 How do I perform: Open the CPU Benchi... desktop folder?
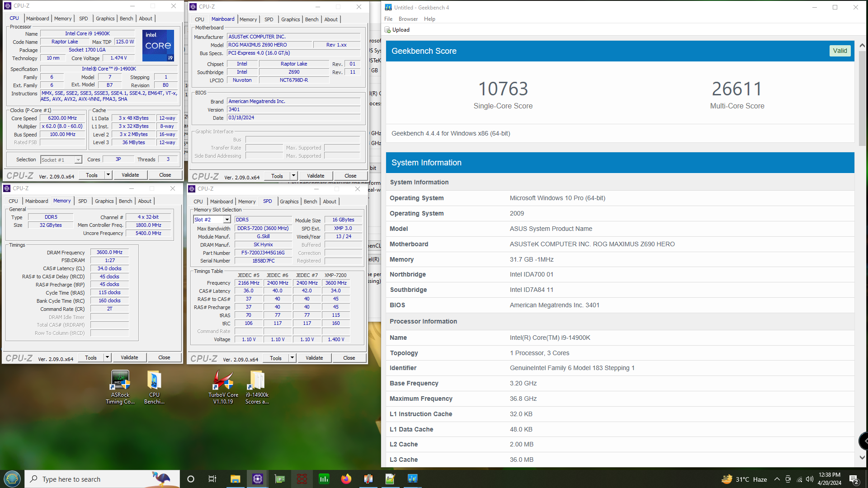[x=154, y=387]
